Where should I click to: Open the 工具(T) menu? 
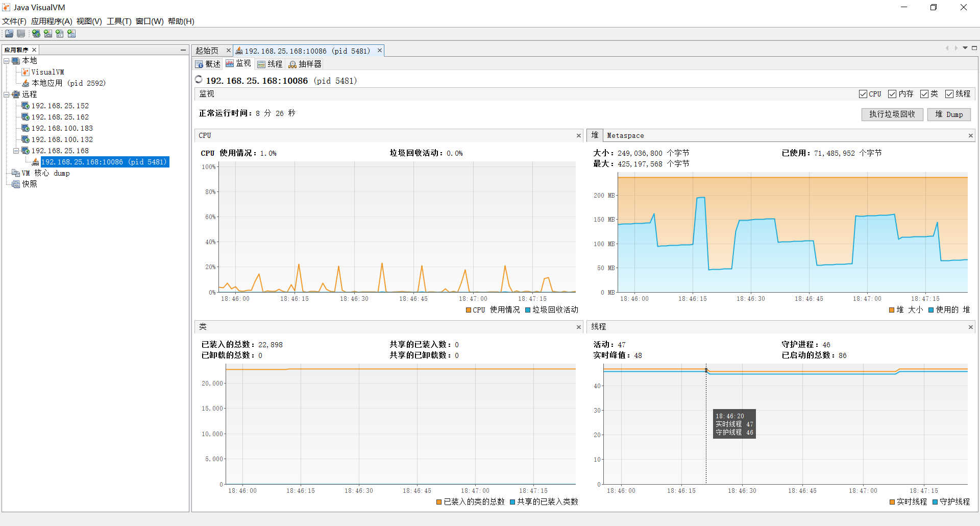pos(119,21)
